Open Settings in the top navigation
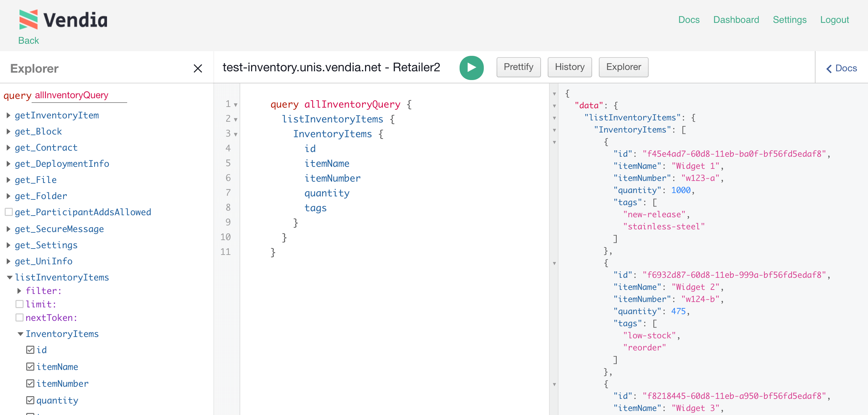 tap(790, 20)
